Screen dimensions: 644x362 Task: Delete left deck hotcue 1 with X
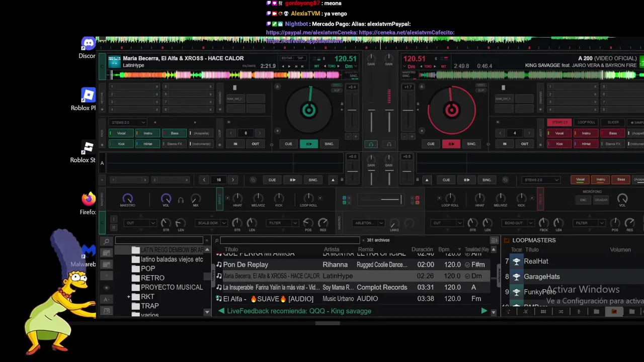click(157, 86)
